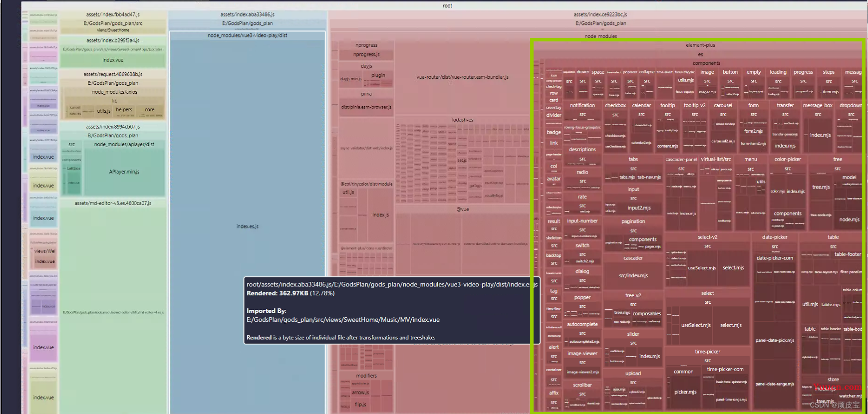The height and width of the screenshot is (414, 868).
Task: Click the skeleton component block
Action: coord(554,238)
